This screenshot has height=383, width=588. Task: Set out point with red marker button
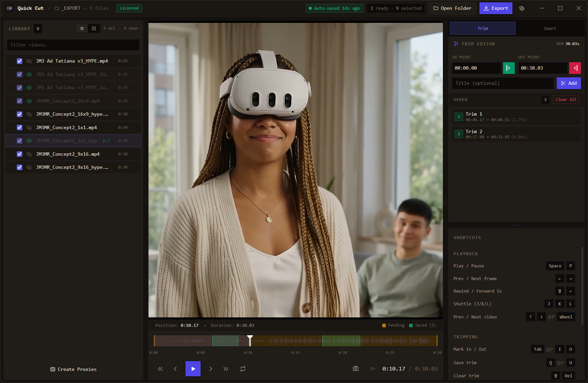(x=575, y=68)
